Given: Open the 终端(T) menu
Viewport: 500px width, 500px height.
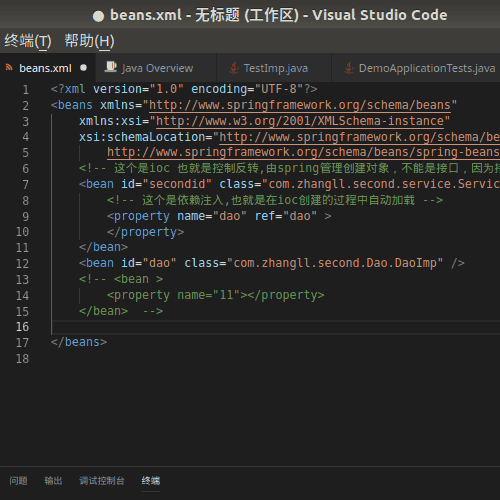Looking at the screenshot, I should [x=28, y=41].
